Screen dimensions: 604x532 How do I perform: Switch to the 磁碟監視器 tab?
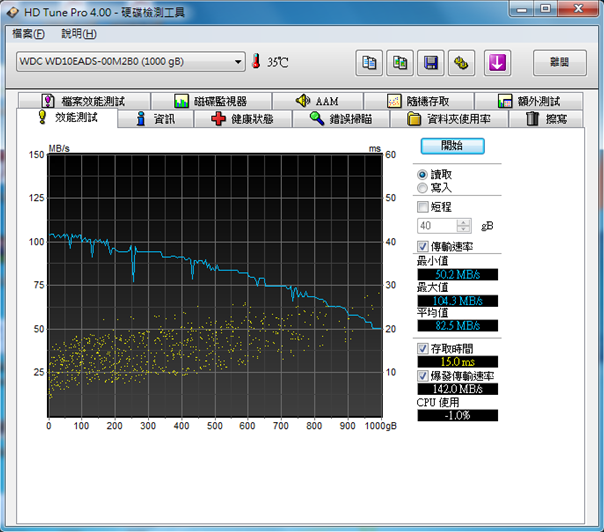tap(210, 101)
